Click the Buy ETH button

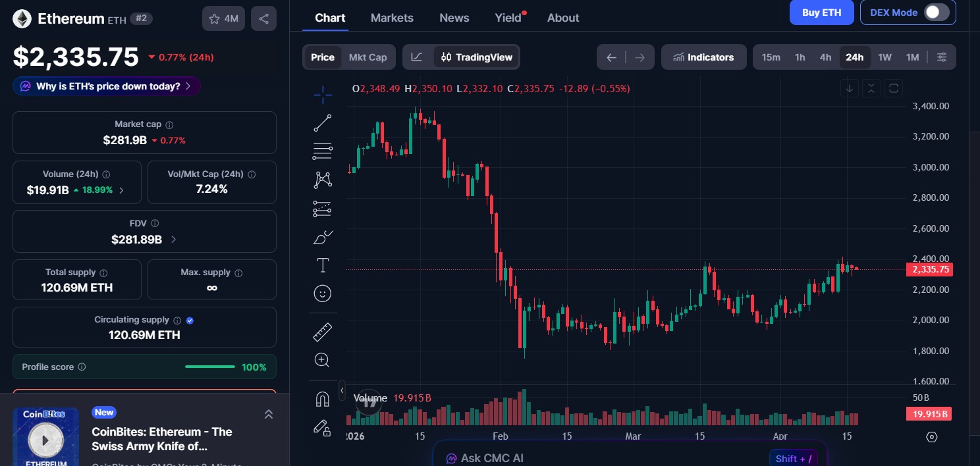coord(821,12)
